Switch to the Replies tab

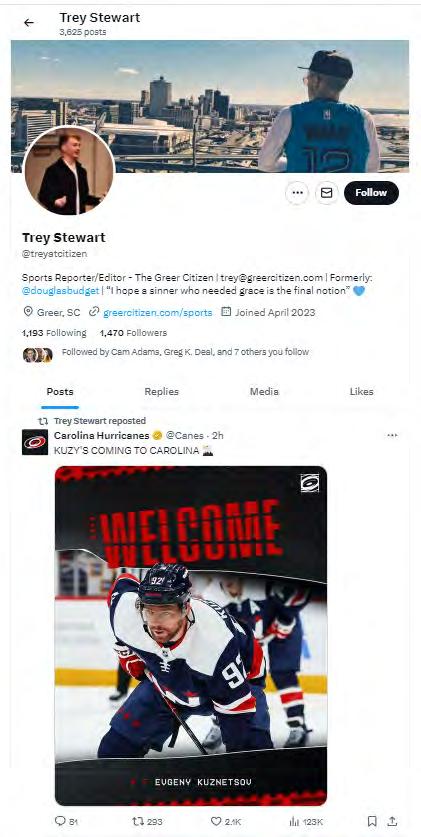point(162,392)
